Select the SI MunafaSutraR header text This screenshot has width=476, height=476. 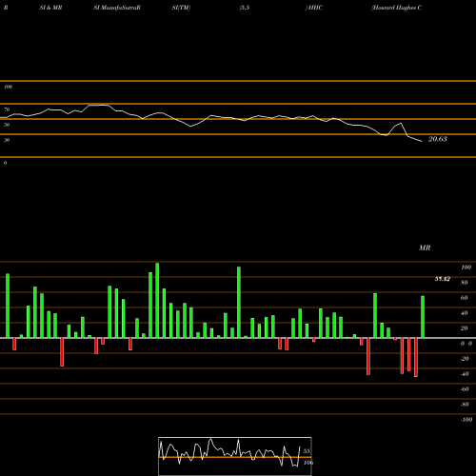pos(117,8)
